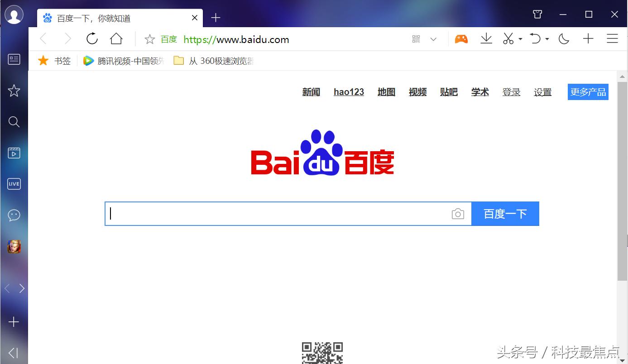This screenshot has width=628, height=364.
Task: Open the download manager
Action: point(486,38)
